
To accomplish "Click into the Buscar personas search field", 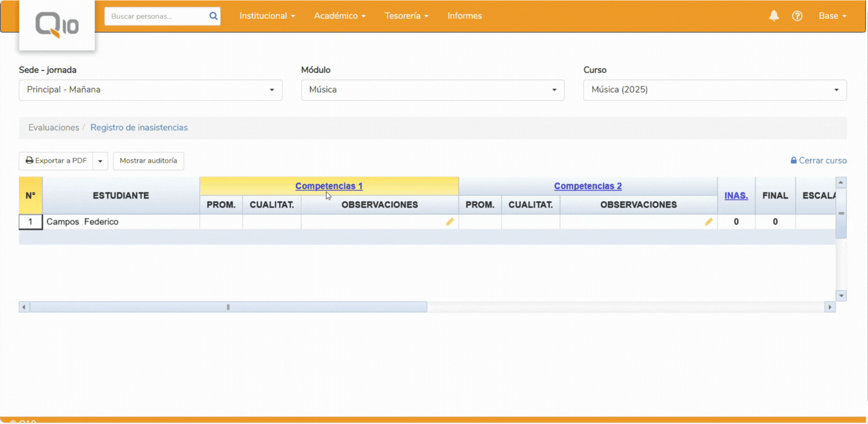I will pos(157,16).
